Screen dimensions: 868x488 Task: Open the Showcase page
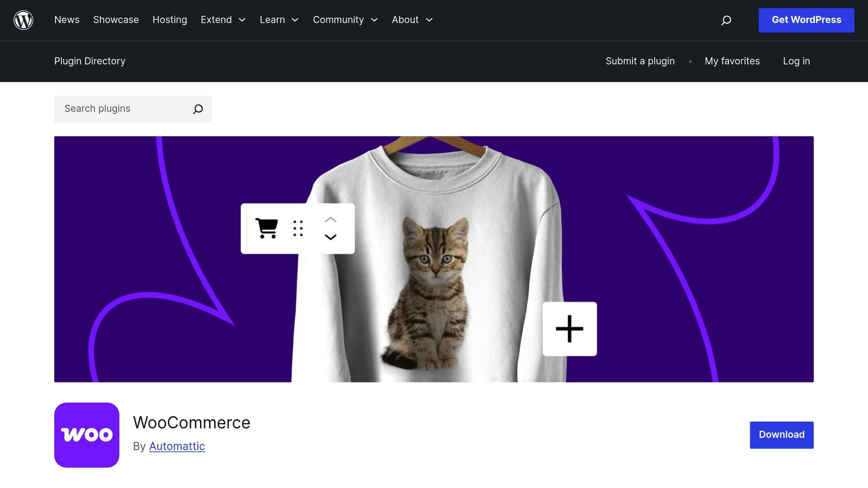(x=116, y=19)
